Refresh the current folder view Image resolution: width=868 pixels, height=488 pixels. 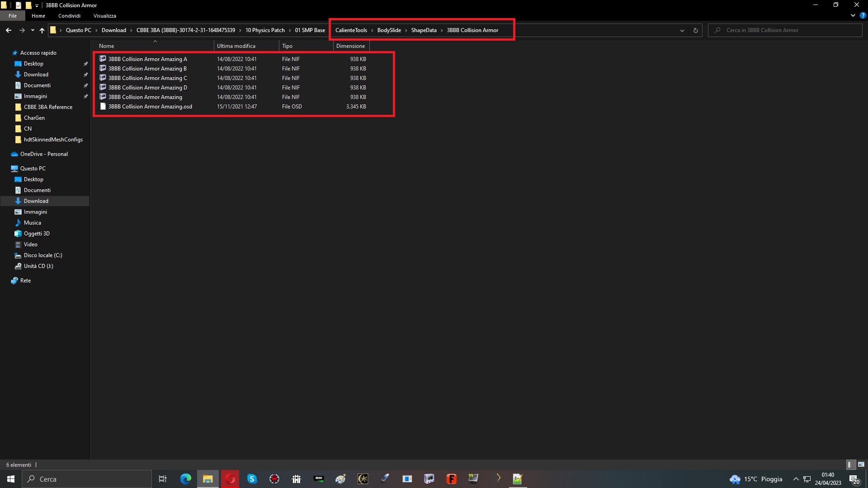[x=695, y=30]
